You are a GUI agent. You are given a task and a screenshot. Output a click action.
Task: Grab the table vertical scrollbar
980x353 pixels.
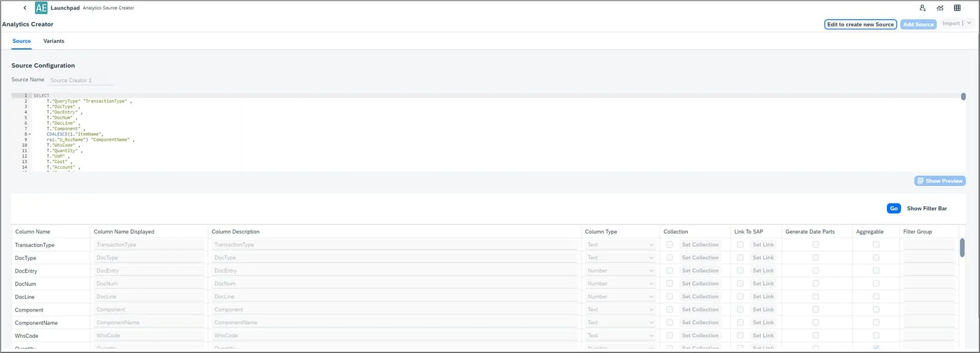click(x=962, y=248)
